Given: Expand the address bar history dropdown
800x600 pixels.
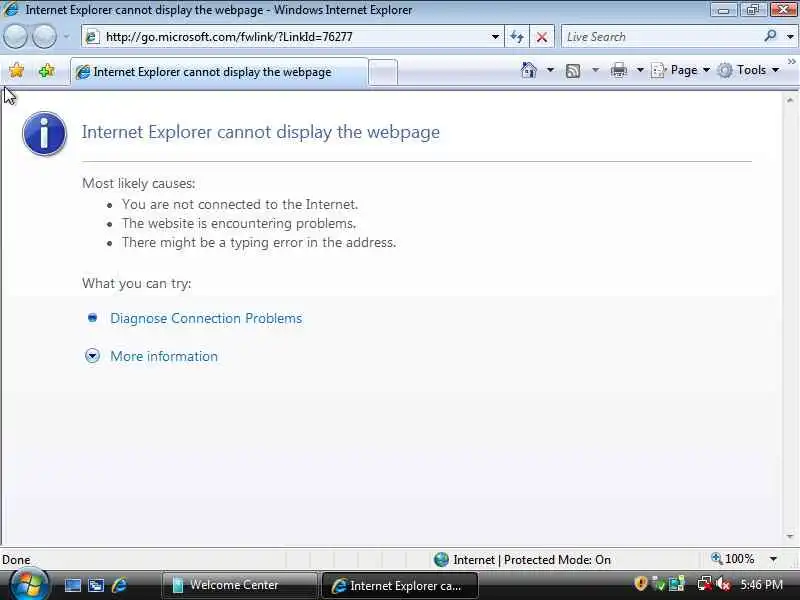Looking at the screenshot, I should tap(495, 37).
